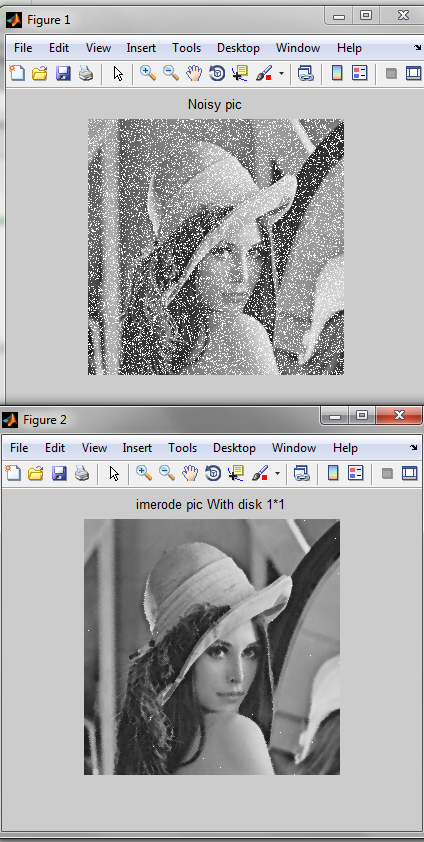Click the eroded Lena image in Figure 2

pos(212,647)
